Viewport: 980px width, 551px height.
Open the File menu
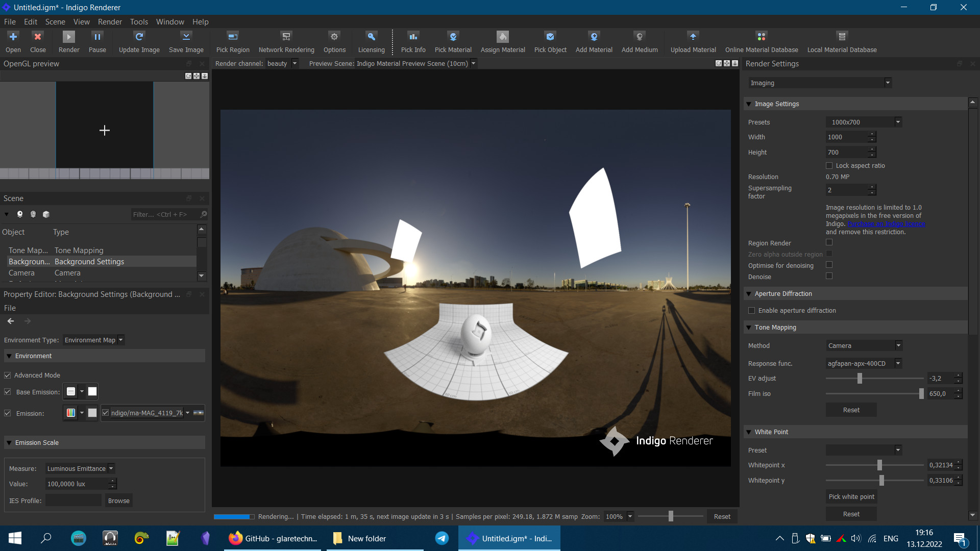pos(10,22)
